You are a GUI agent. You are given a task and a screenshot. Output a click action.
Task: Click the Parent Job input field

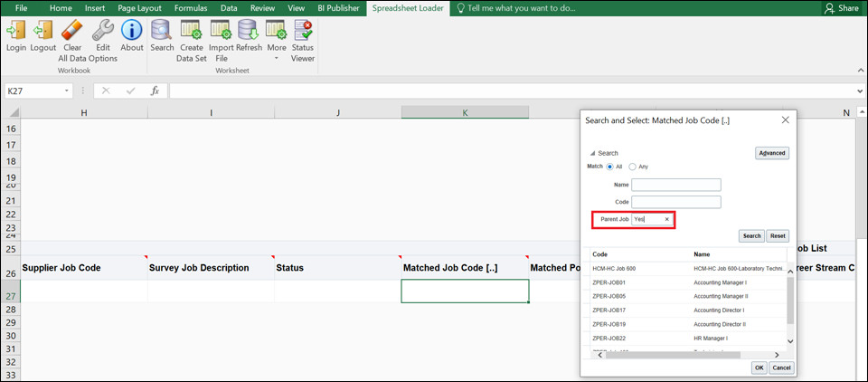click(647, 220)
